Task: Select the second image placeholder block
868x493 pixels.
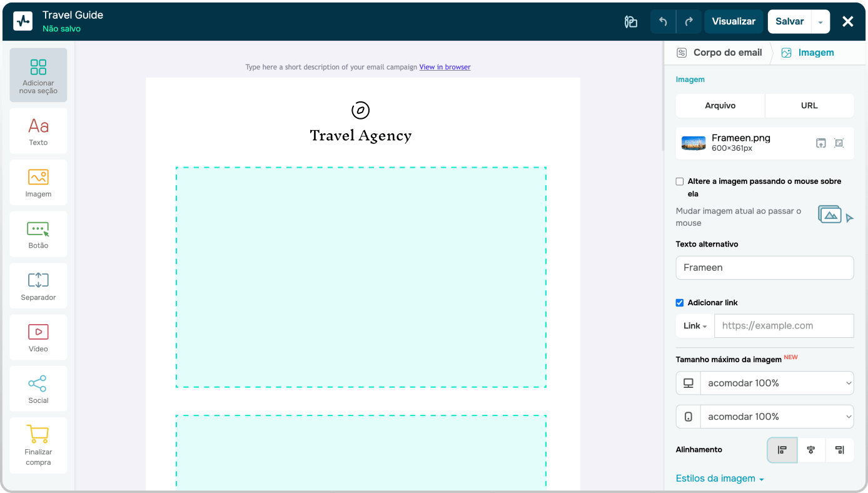Action: coord(361,452)
